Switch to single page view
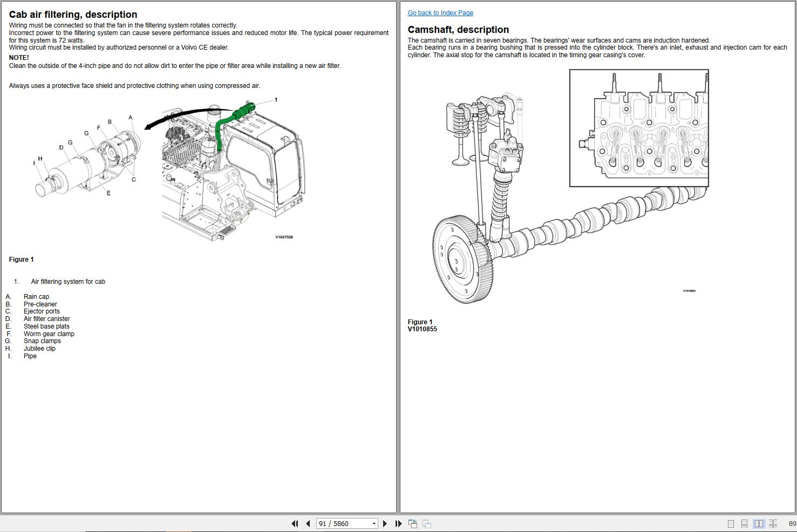 (731, 524)
